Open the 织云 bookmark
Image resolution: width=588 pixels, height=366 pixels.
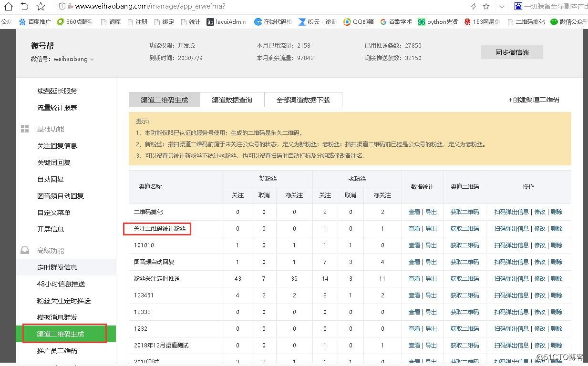(x=317, y=21)
